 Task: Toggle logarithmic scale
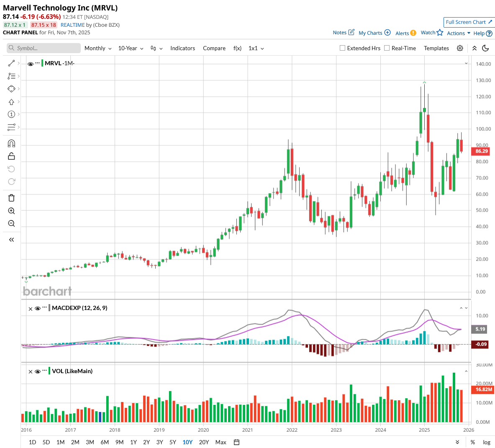pyautogui.click(x=487, y=442)
